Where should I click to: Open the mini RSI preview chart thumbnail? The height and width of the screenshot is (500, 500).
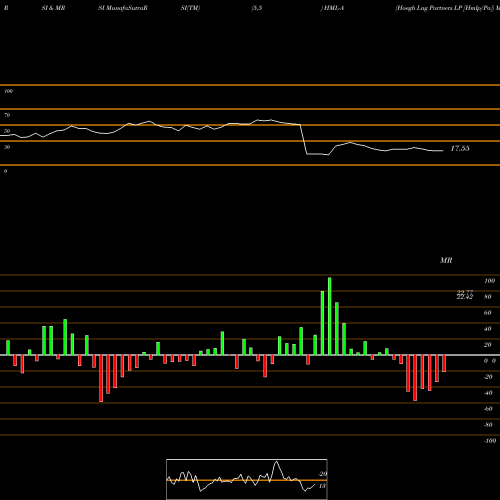pyautogui.click(x=247, y=479)
